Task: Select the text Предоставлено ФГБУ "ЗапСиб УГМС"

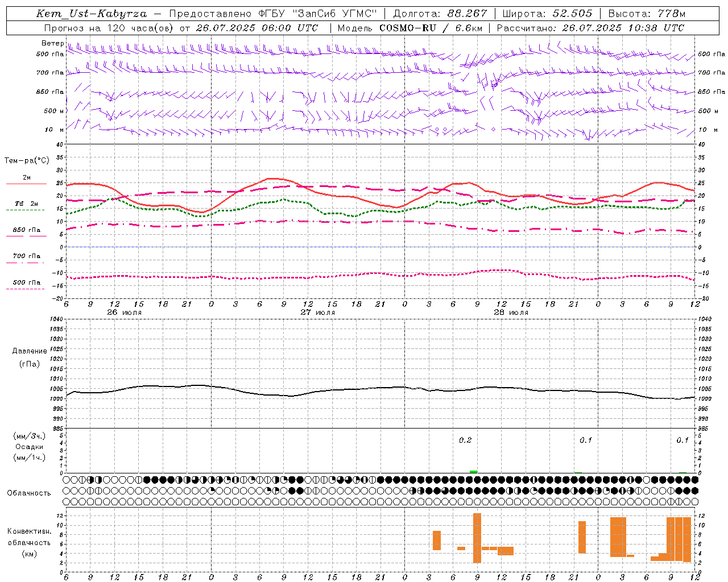Action: coord(273,14)
